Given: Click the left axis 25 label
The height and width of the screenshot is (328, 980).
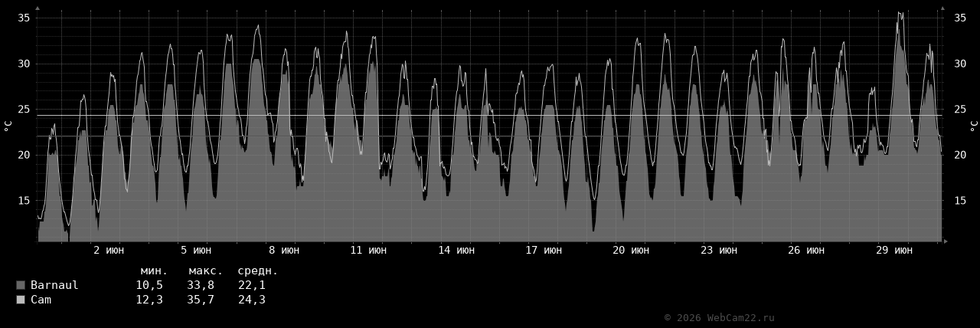Looking at the screenshot, I should pos(24,110).
